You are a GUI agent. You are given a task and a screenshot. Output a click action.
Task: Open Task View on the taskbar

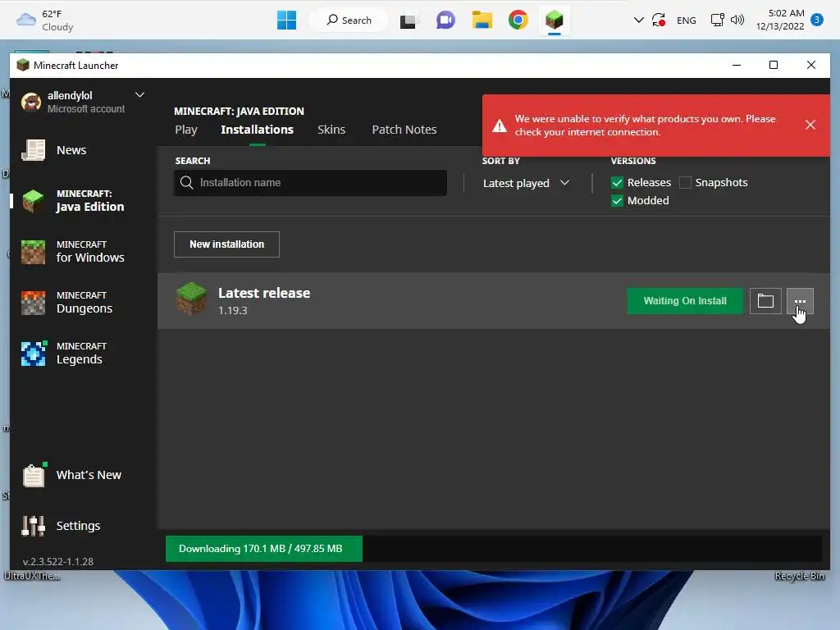[x=409, y=21]
